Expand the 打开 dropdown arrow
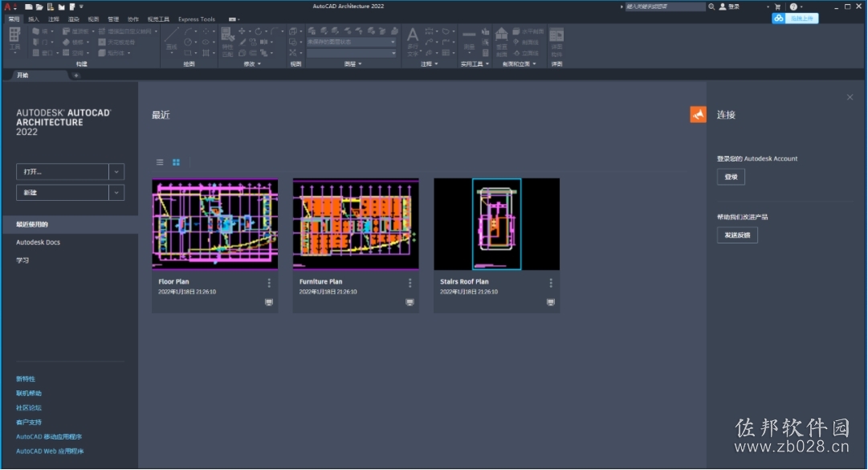 pyautogui.click(x=116, y=172)
